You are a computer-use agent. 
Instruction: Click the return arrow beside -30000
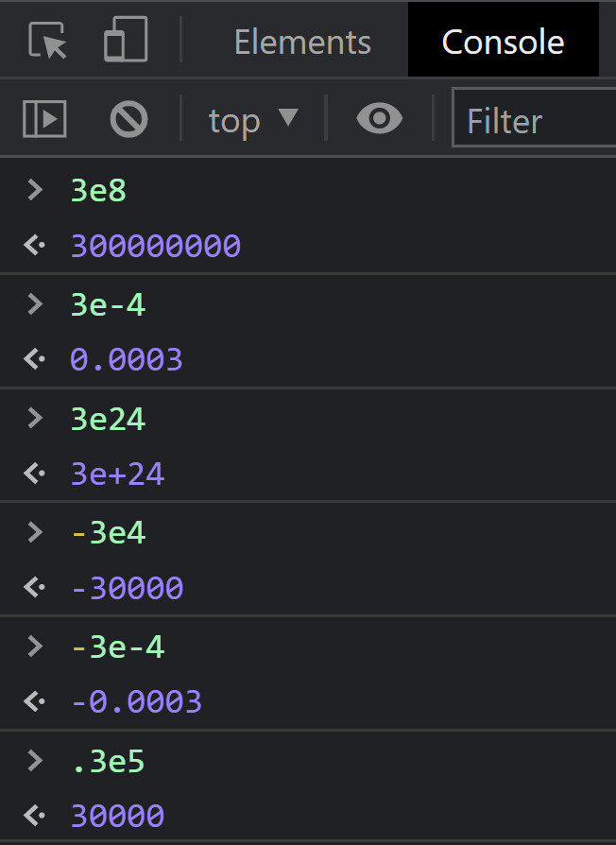[x=35, y=588]
